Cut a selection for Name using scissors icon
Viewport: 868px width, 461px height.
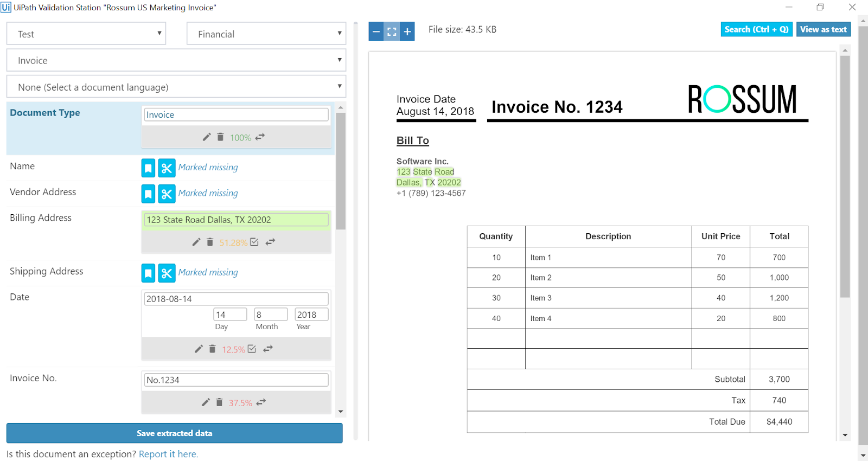coord(167,168)
